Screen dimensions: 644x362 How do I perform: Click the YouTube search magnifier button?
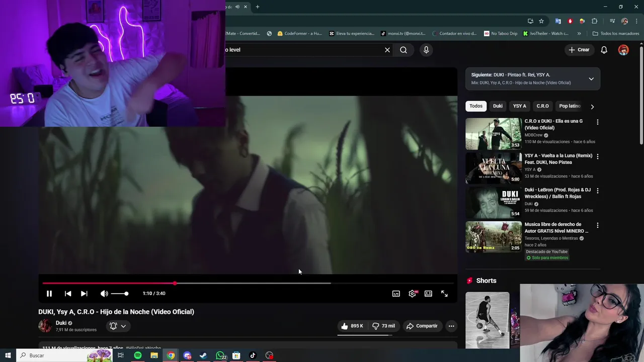[x=404, y=50]
